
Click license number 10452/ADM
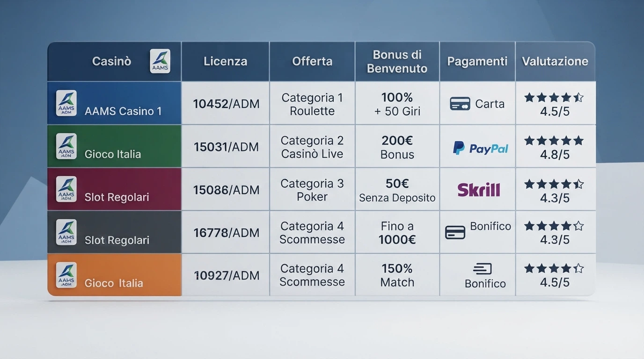227,104
